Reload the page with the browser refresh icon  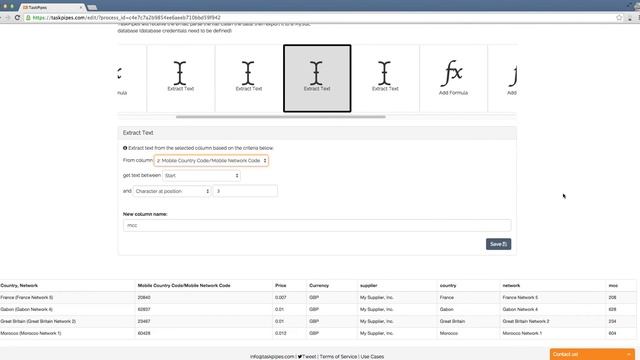pyautogui.click(x=17, y=18)
